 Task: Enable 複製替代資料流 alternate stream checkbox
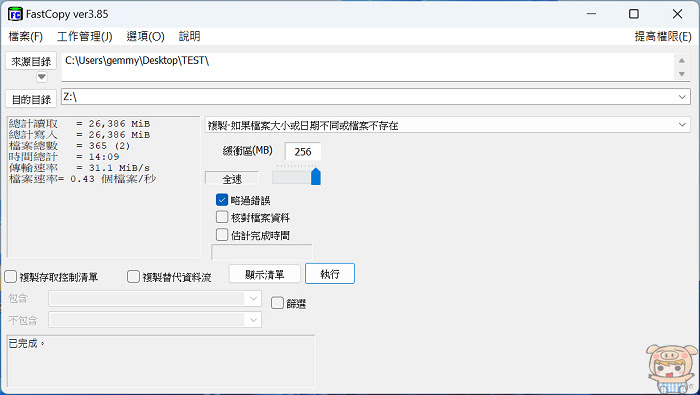(x=133, y=277)
